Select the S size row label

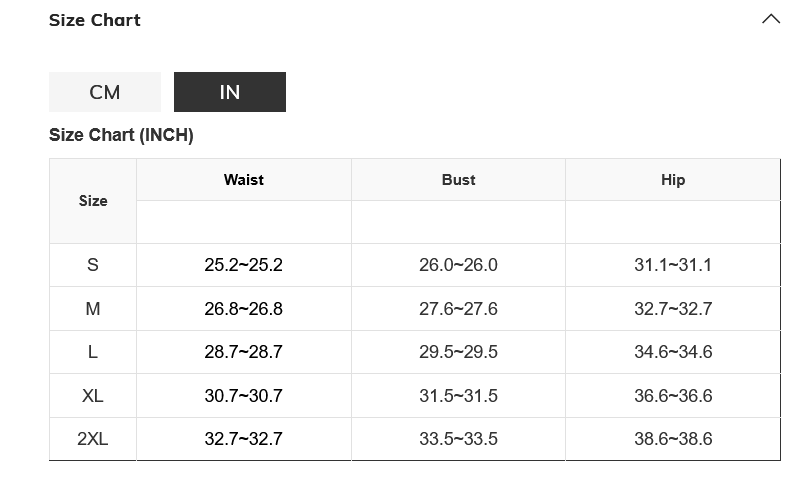[93, 265]
